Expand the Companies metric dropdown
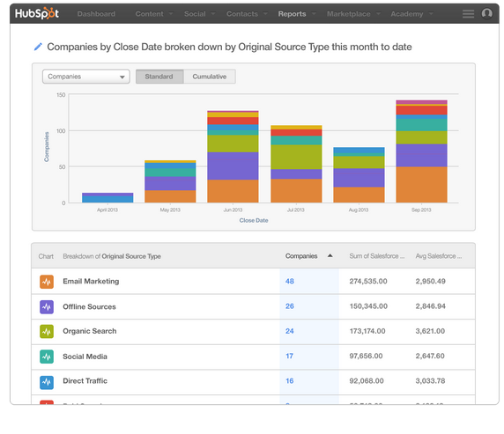Viewport: 504px width, 434px height. pyautogui.click(x=86, y=77)
